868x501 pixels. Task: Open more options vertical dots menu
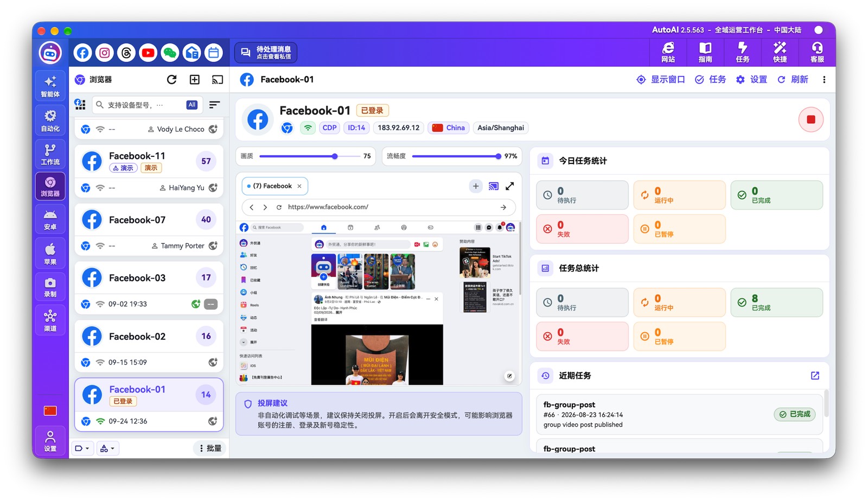[824, 80]
